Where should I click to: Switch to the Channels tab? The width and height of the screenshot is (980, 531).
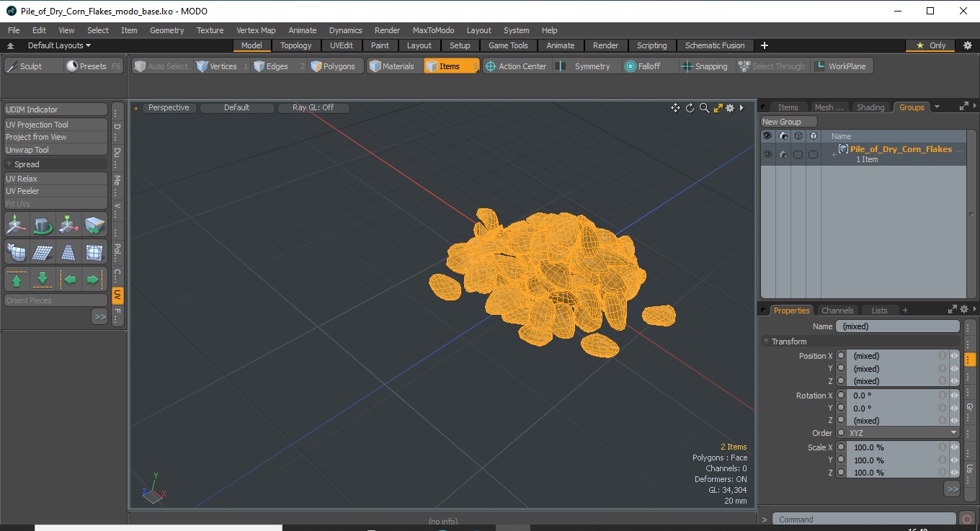[837, 311]
